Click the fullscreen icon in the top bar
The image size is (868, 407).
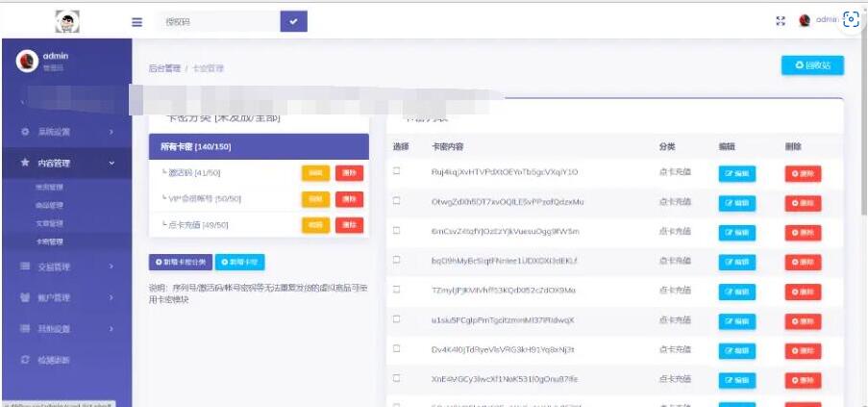click(x=781, y=21)
